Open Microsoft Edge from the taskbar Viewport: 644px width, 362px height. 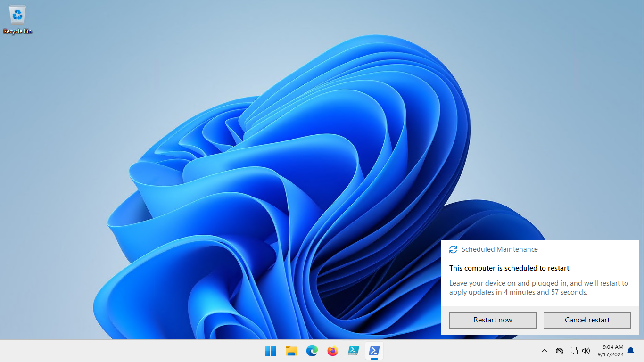point(312,351)
